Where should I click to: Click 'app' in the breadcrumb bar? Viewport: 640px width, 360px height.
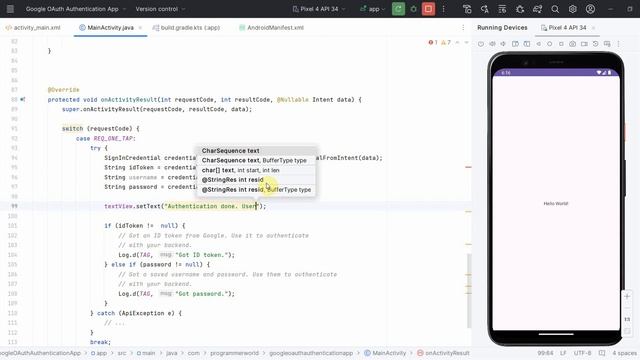click(x=98, y=353)
